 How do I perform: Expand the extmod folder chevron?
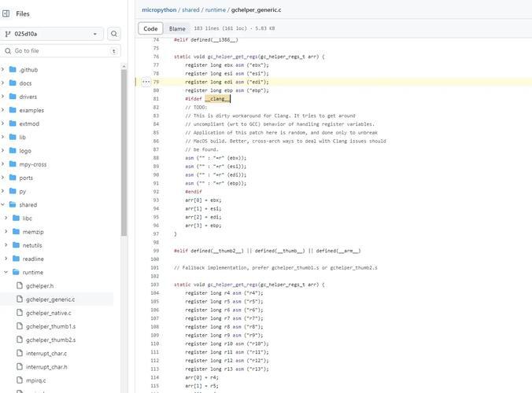pos(2,123)
